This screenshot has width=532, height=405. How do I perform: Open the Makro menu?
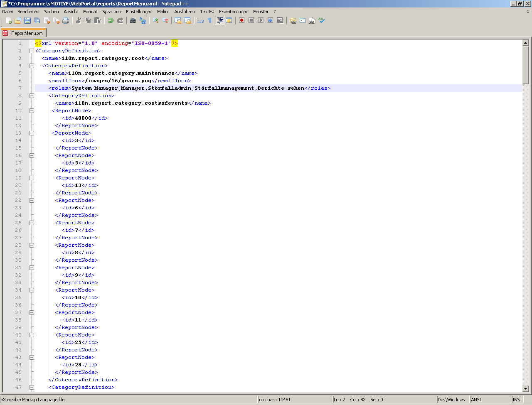click(x=163, y=12)
